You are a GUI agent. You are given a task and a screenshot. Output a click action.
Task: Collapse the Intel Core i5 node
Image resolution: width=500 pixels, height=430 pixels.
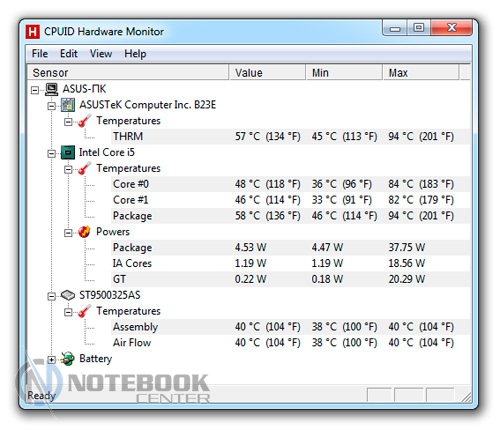pos(51,154)
